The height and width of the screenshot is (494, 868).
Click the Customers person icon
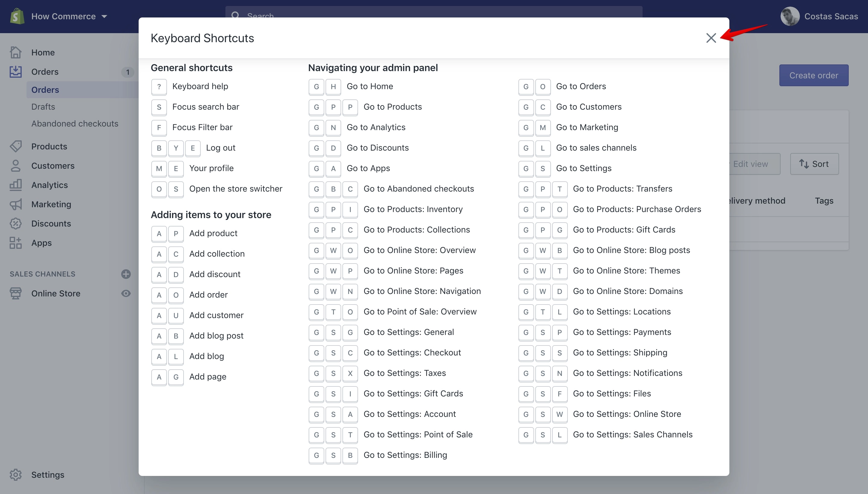pyautogui.click(x=16, y=166)
